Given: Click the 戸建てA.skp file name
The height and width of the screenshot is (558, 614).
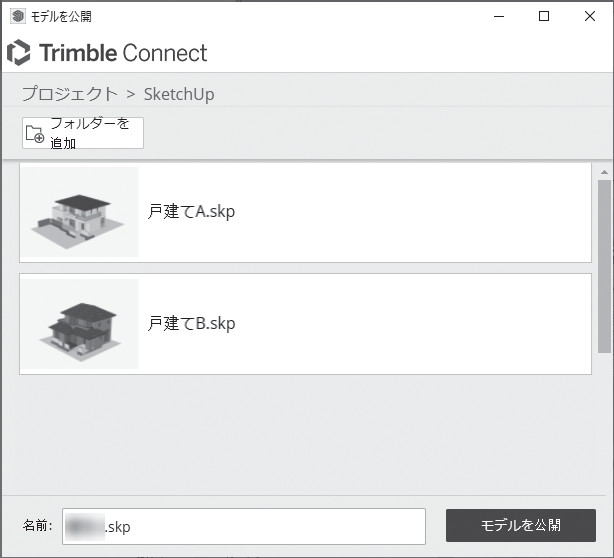Looking at the screenshot, I should 192,211.
